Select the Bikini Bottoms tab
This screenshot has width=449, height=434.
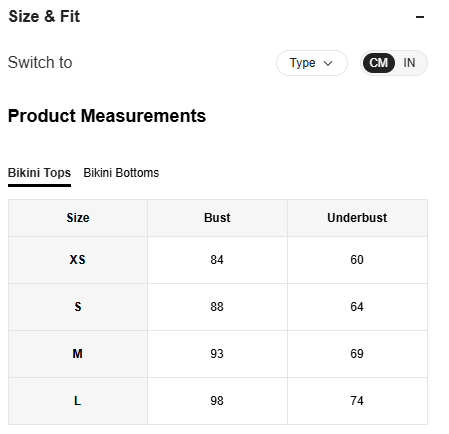(x=121, y=173)
